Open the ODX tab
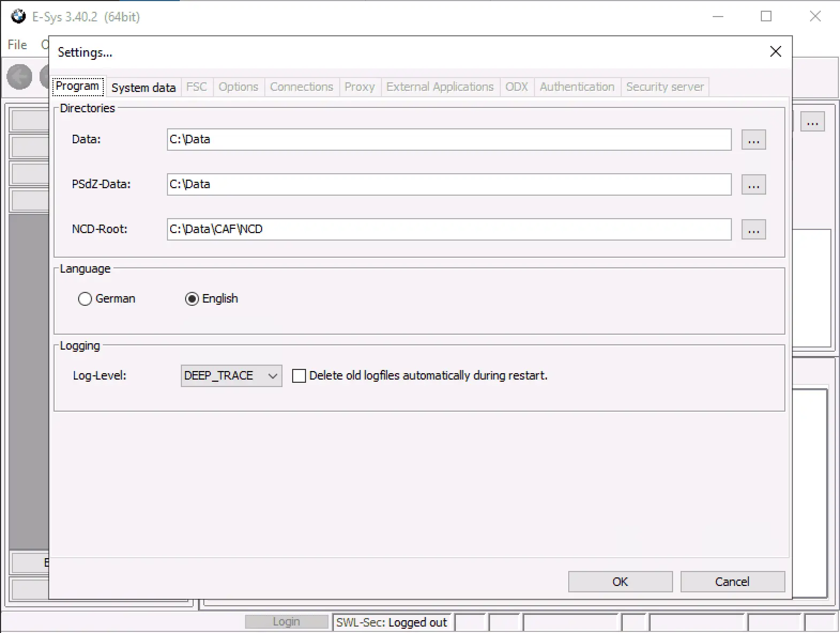The width and height of the screenshot is (840, 633). (517, 87)
